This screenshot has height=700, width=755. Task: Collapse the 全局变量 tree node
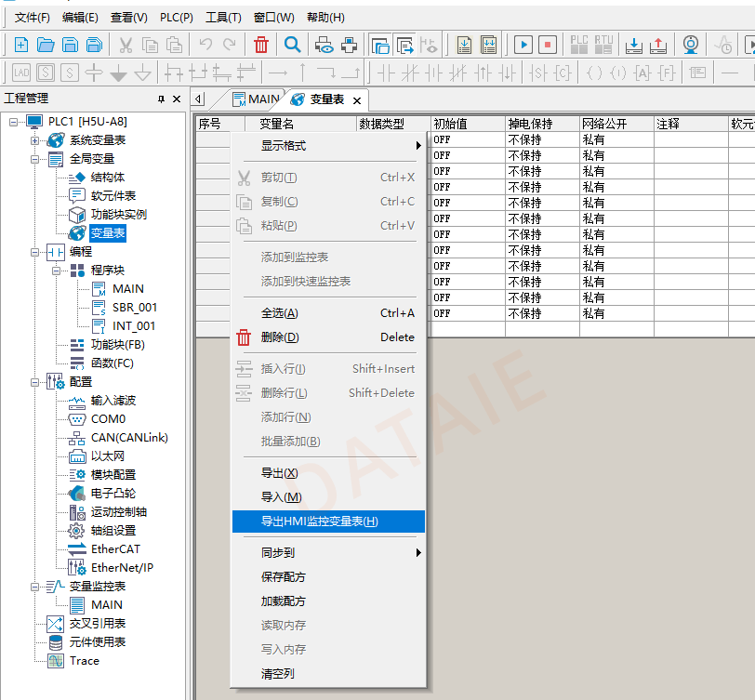tap(35, 159)
